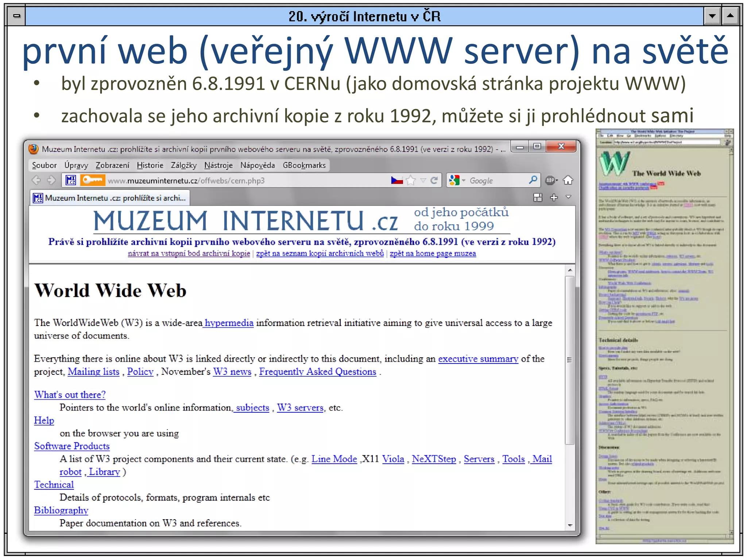Expand URL history dropdown arrow
The height and width of the screenshot is (560, 747).
click(x=423, y=180)
